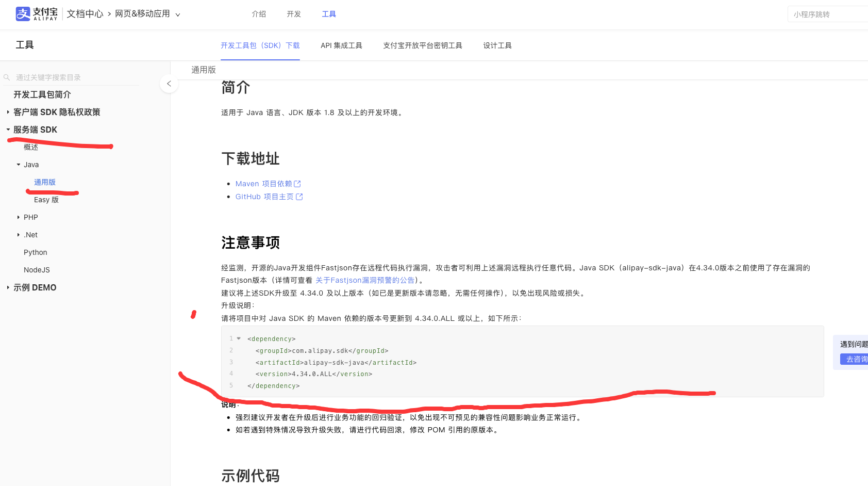
Task: Fold the code block at line 1
Action: coord(239,338)
